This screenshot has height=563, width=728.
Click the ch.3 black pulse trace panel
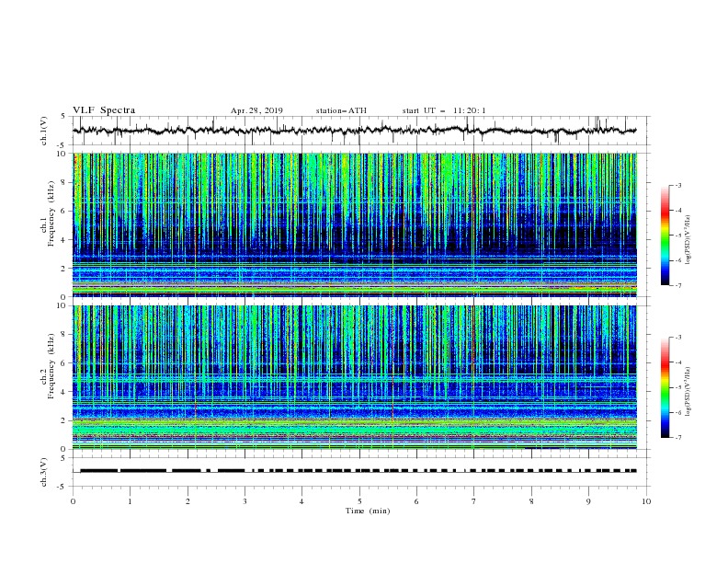click(x=361, y=472)
